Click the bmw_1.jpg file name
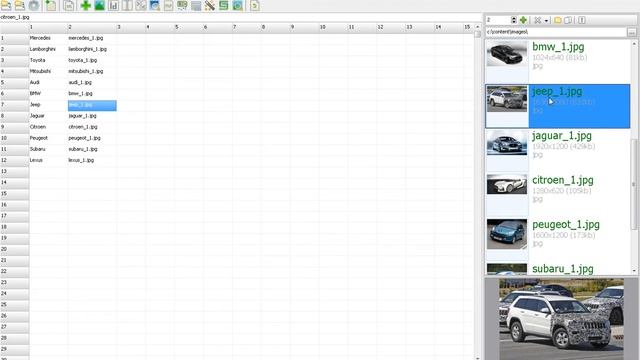The height and width of the screenshot is (360, 640). (x=558, y=47)
